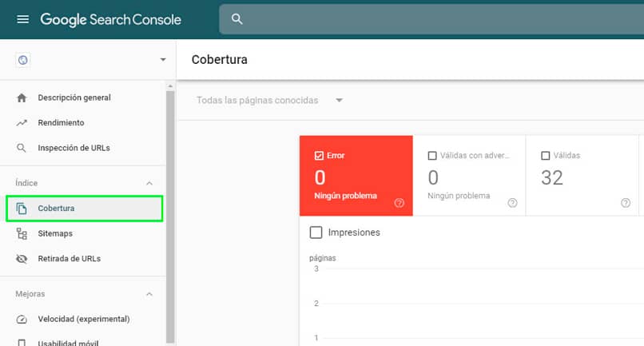Click the Descripción general home icon
Screen dimensions: 644x346
pos(22,97)
